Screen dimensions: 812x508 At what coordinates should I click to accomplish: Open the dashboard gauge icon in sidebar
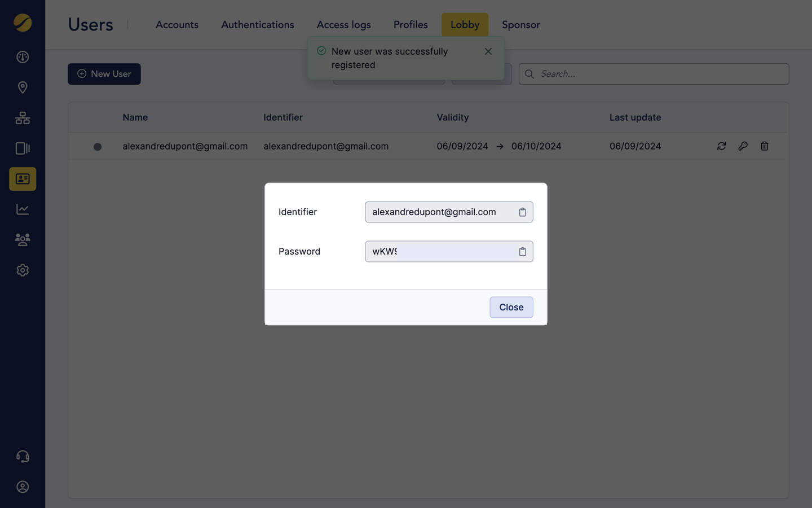point(23,56)
